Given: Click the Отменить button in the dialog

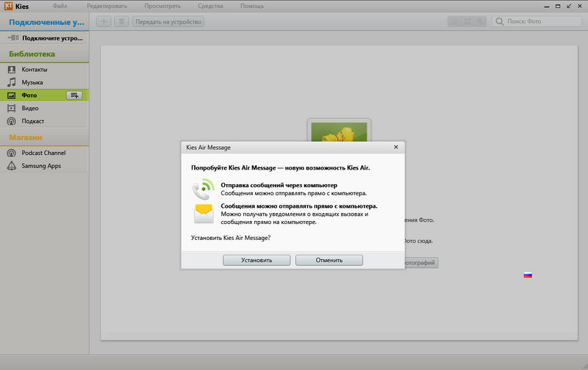Looking at the screenshot, I should [x=329, y=260].
